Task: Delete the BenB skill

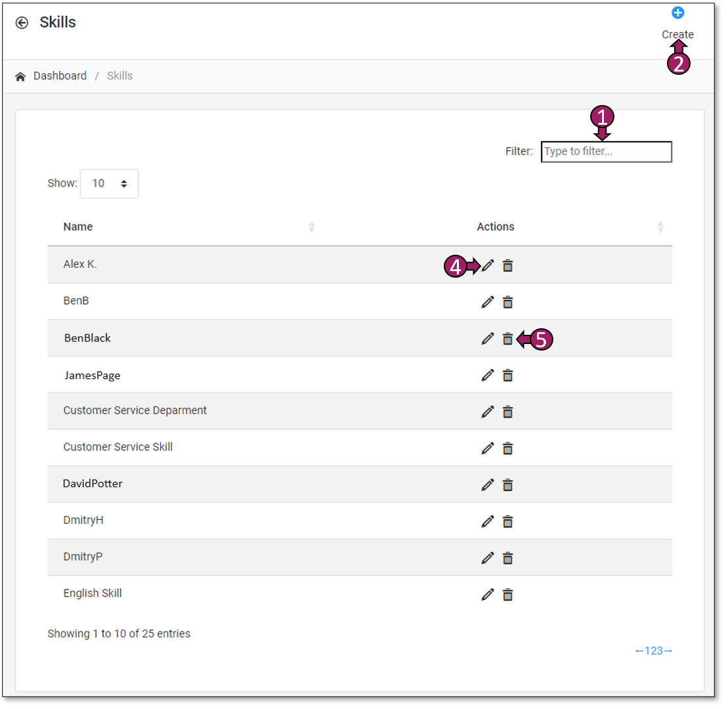Action: click(507, 302)
